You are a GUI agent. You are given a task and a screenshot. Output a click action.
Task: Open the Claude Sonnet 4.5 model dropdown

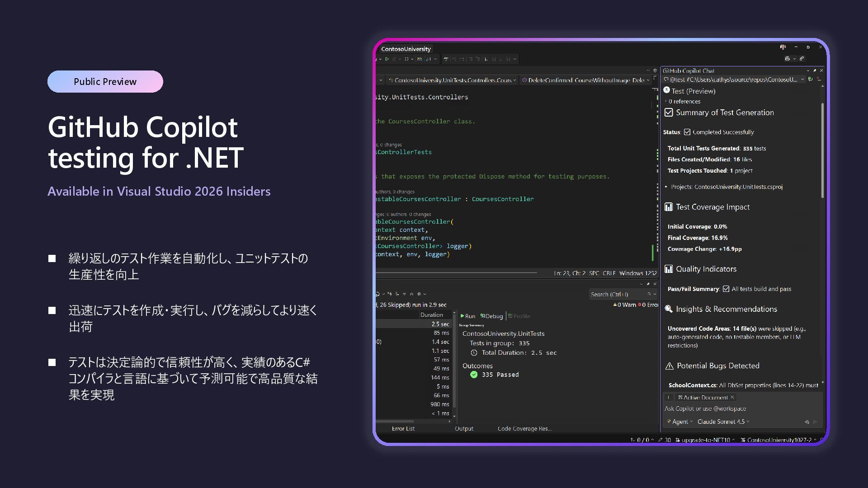(x=723, y=422)
